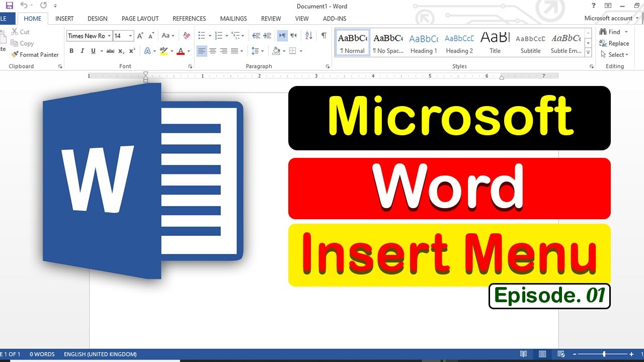Click Increase Indent icon
The image size is (644, 362).
267,36
